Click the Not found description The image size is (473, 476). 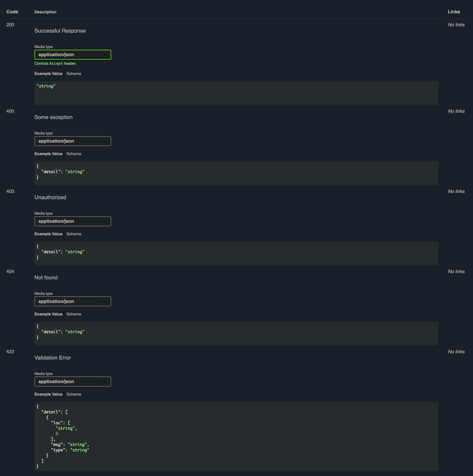46,277
